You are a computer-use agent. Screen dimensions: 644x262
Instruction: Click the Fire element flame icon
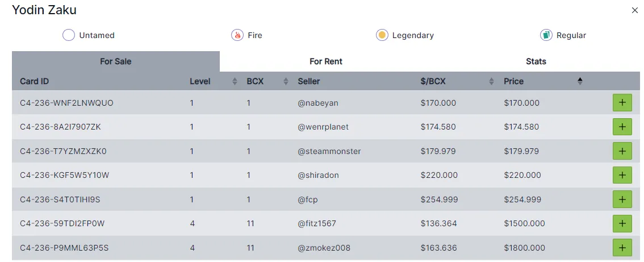click(x=237, y=35)
